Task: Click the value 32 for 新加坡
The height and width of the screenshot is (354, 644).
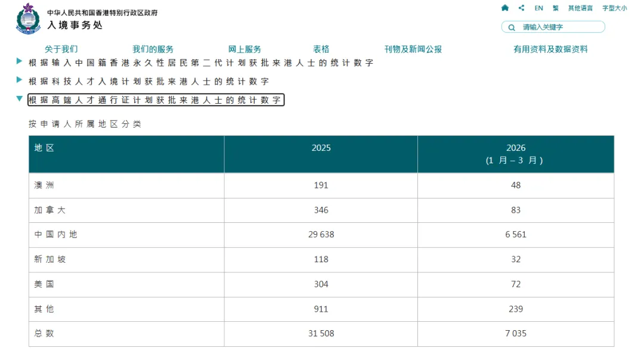Action: tap(516, 259)
